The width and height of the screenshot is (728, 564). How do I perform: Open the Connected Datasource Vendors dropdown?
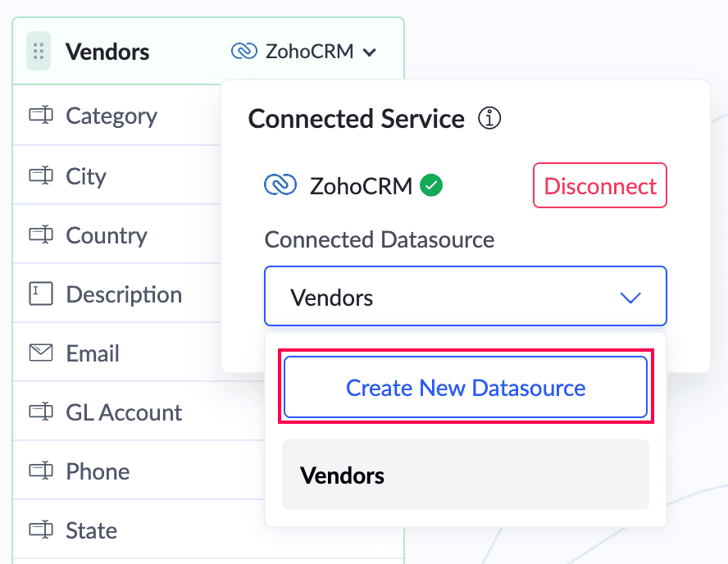point(466,297)
